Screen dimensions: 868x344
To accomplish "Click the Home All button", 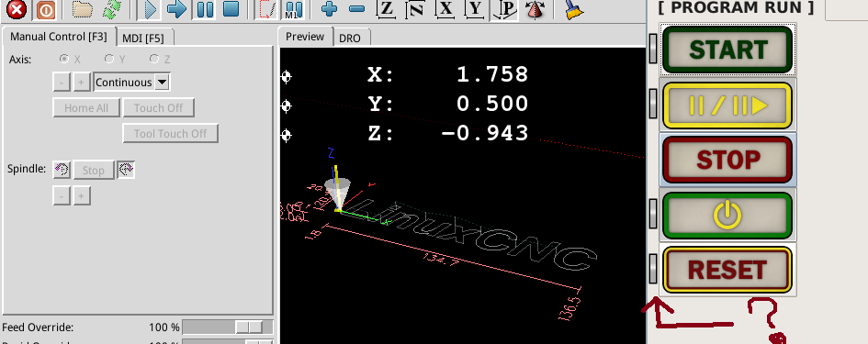I will (86, 108).
